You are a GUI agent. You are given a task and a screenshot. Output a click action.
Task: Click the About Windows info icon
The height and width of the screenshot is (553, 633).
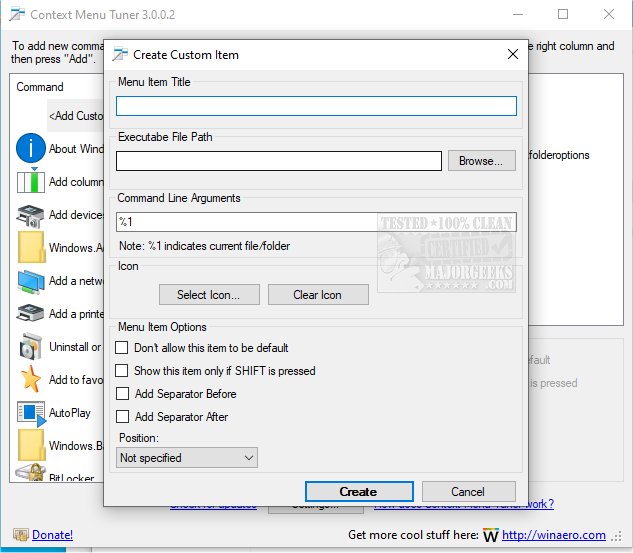pyautogui.click(x=31, y=148)
